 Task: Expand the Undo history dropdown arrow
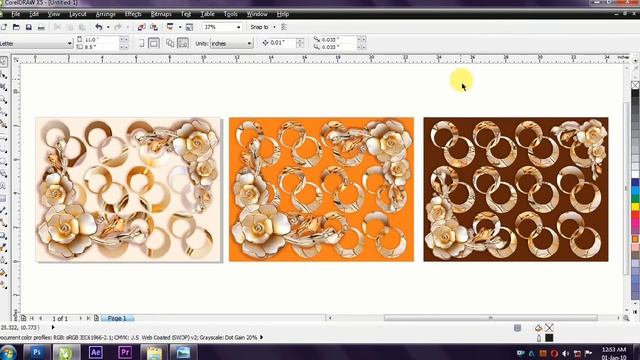(108, 27)
